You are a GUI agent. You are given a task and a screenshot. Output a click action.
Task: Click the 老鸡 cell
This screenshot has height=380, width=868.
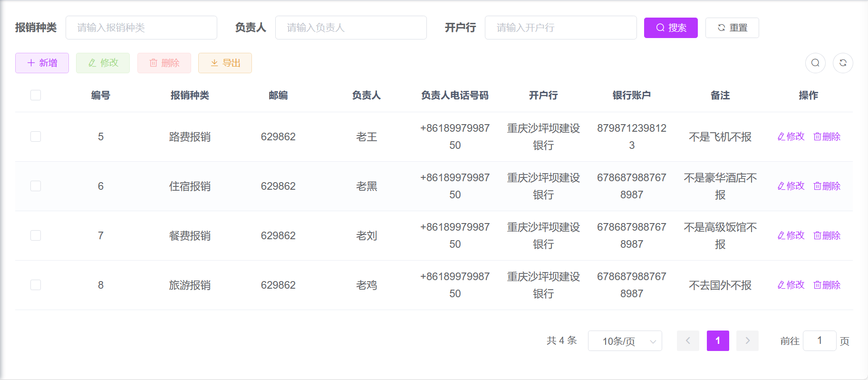point(366,285)
